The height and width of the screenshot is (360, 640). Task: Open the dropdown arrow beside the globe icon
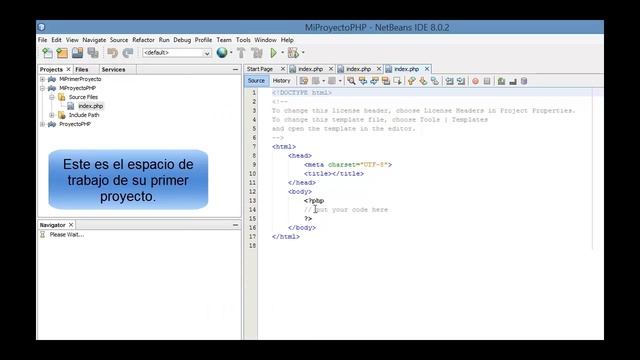point(231,53)
